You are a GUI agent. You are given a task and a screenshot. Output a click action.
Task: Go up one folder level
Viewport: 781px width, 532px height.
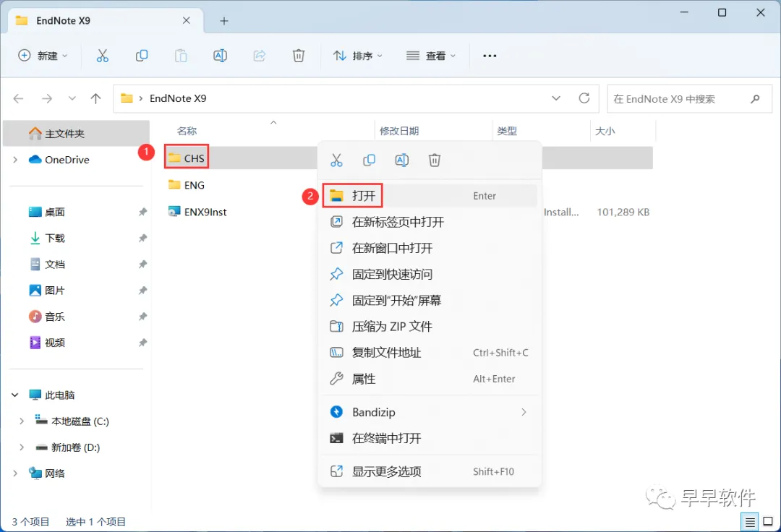[95, 98]
